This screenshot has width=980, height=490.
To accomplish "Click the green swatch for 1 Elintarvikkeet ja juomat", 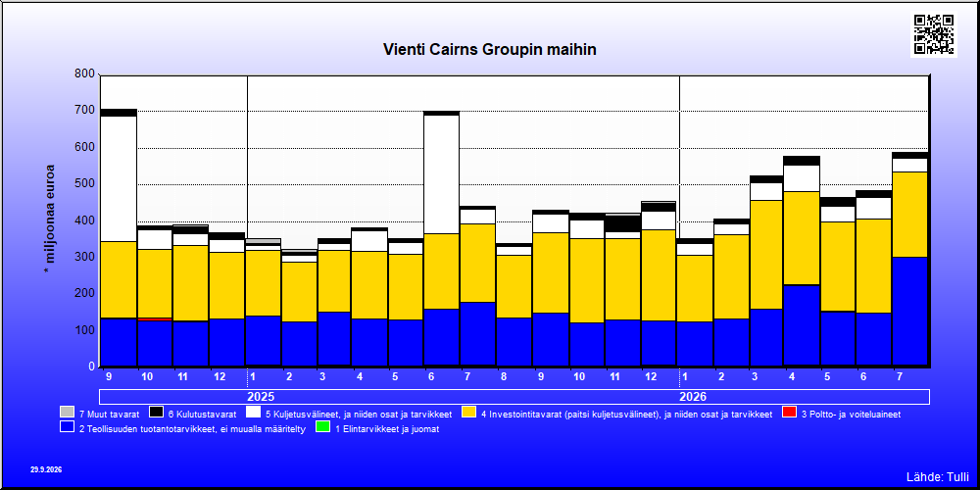I will (x=323, y=427).
